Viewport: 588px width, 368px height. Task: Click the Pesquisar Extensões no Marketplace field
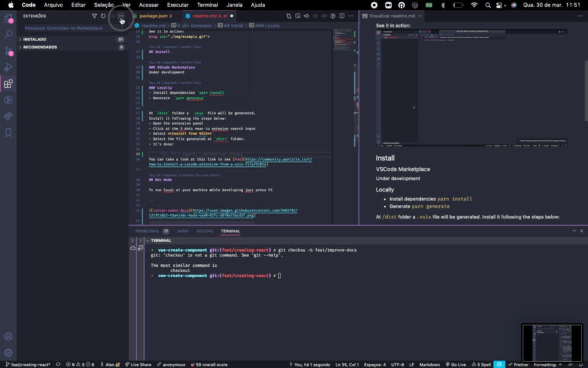[71, 28]
